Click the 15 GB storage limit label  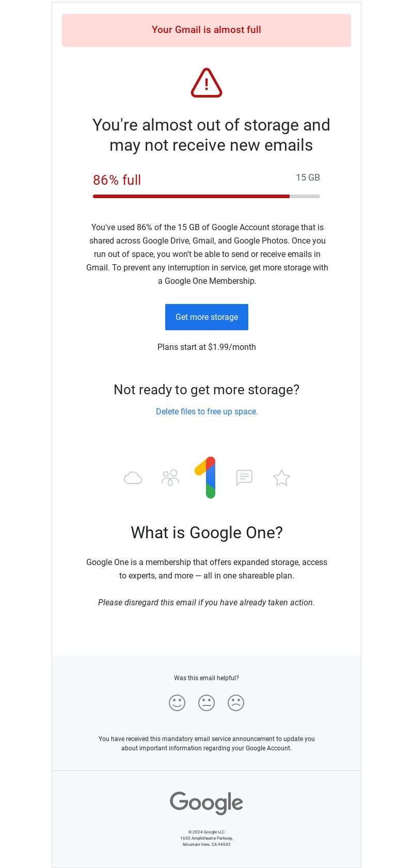click(308, 178)
